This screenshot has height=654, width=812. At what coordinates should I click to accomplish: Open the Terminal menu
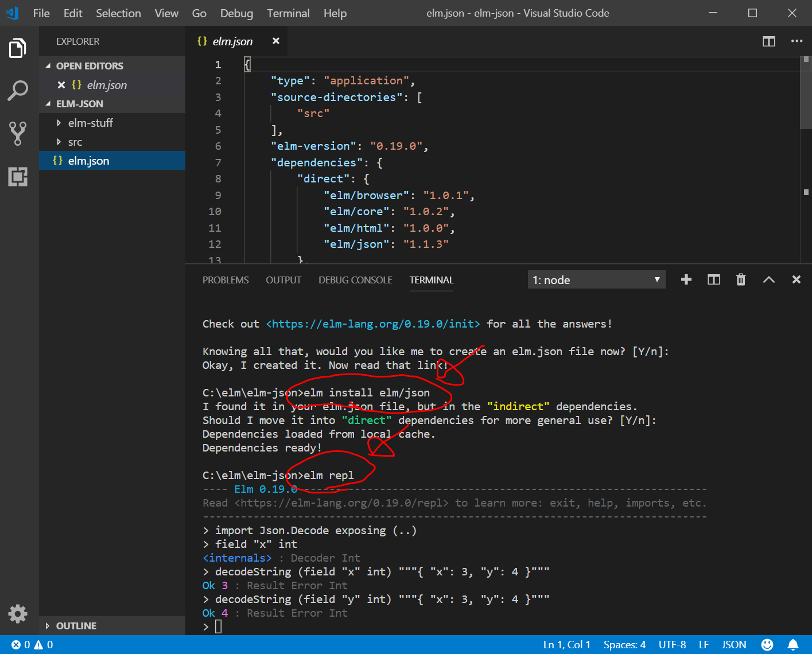click(288, 13)
